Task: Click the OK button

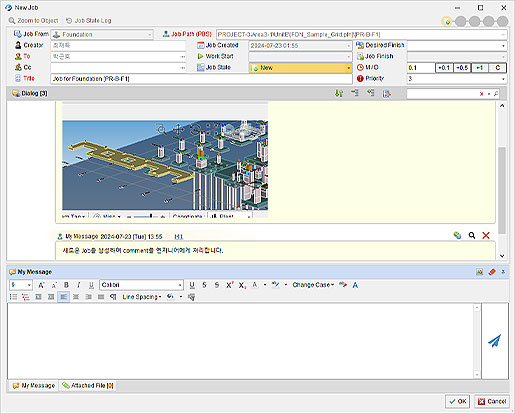Action: click(457, 401)
